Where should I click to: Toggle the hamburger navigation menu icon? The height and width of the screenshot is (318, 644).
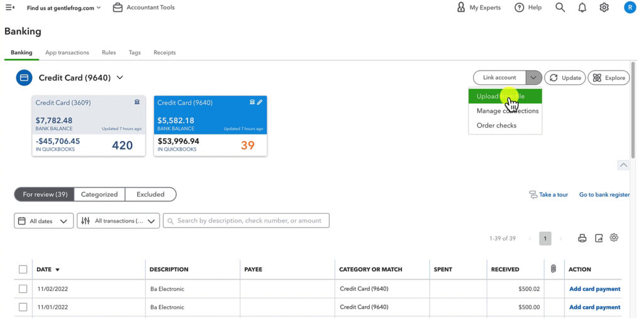(x=10, y=8)
